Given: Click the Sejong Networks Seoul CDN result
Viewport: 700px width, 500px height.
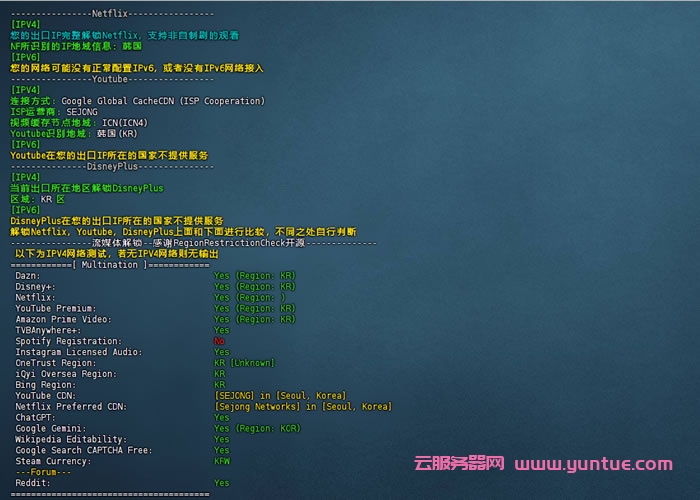Looking at the screenshot, I should tap(303, 407).
